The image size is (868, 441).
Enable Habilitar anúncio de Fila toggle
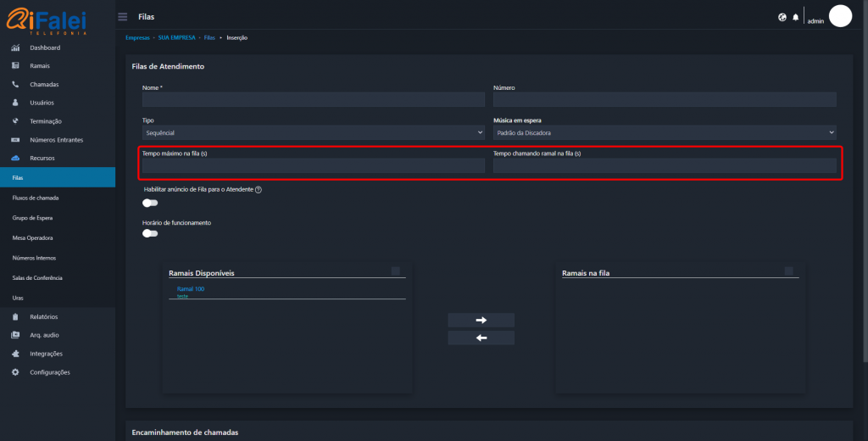pyautogui.click(x=150, y=203)
